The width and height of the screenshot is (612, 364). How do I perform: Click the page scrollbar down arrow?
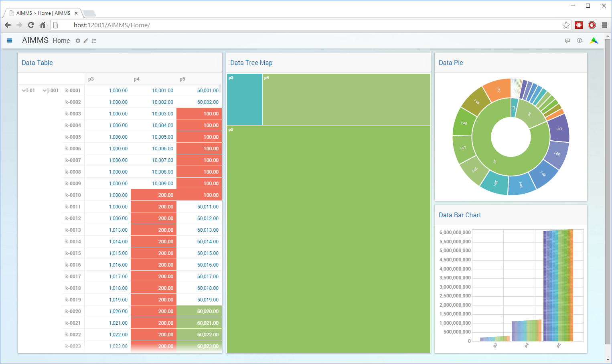[608, 360]
